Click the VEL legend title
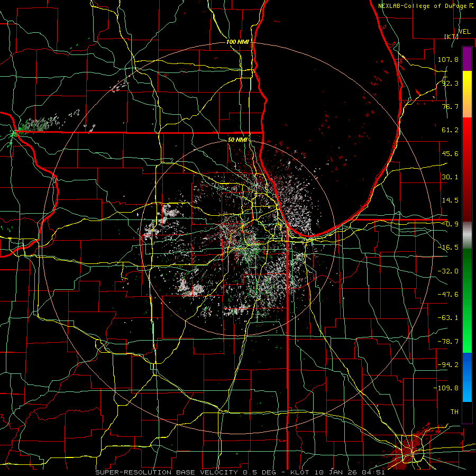This screenshot has width=476, height=476. pos(464,32)
